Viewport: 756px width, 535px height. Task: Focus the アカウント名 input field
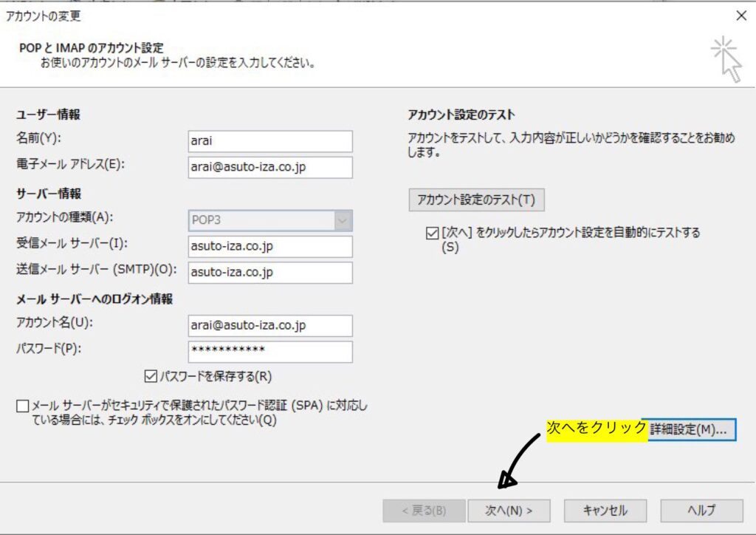pyautogui.click(x=270, y=325)
